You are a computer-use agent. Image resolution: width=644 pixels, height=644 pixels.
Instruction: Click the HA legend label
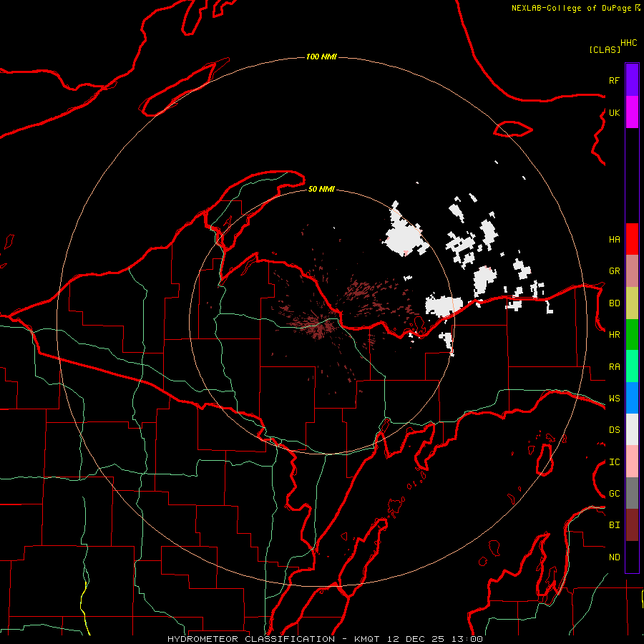[614, 240]
